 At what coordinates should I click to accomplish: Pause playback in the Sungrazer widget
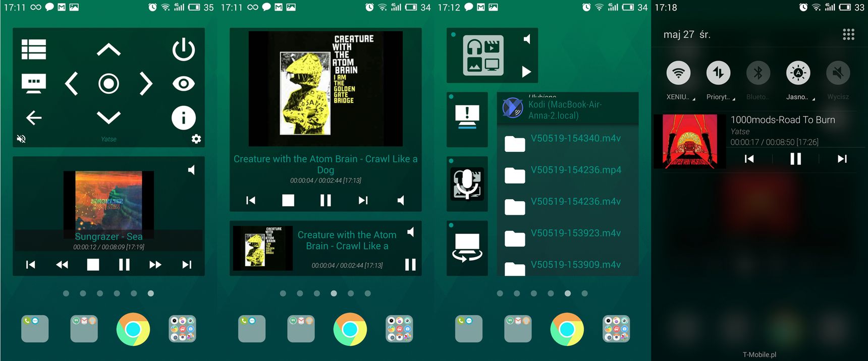pyautogui.click(x=124, y=265)
